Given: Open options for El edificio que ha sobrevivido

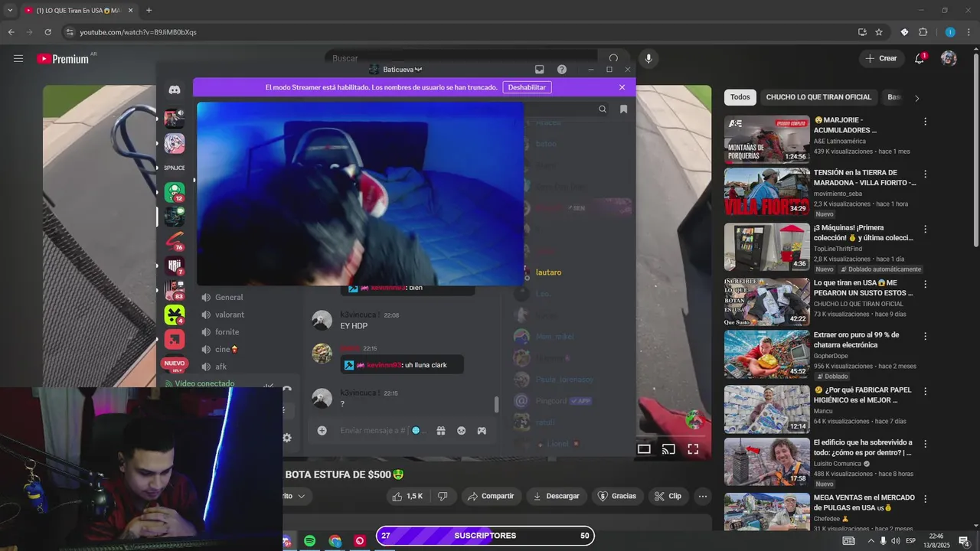Looking at the screenshot, I should [925, 443].
